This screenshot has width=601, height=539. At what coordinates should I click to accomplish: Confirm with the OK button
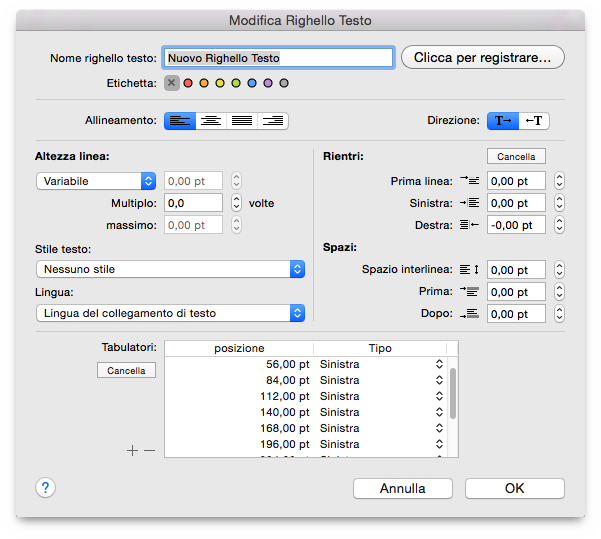click(x=515, y=488)
